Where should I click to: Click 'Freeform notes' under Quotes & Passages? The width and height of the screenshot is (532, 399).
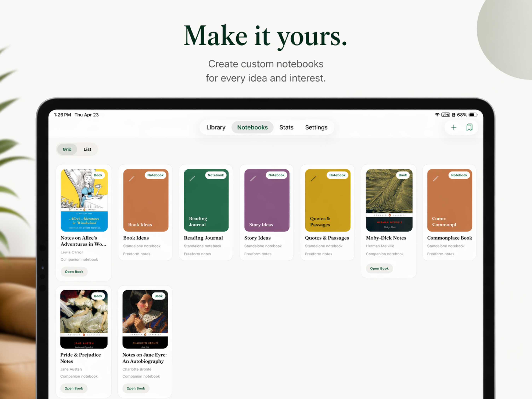318,254
